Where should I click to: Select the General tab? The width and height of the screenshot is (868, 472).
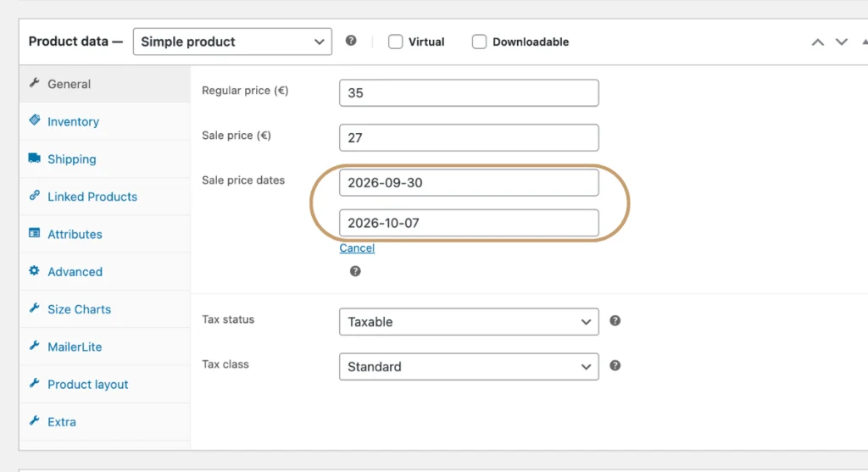tap(104, 84)
